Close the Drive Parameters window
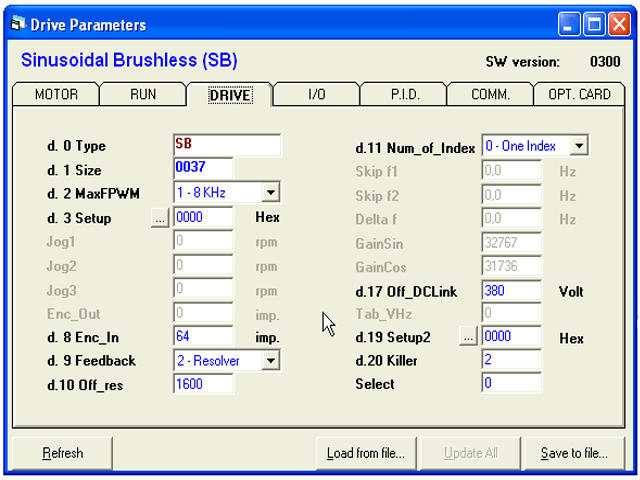This screenshot has height=480, width=640. (620, 24)
